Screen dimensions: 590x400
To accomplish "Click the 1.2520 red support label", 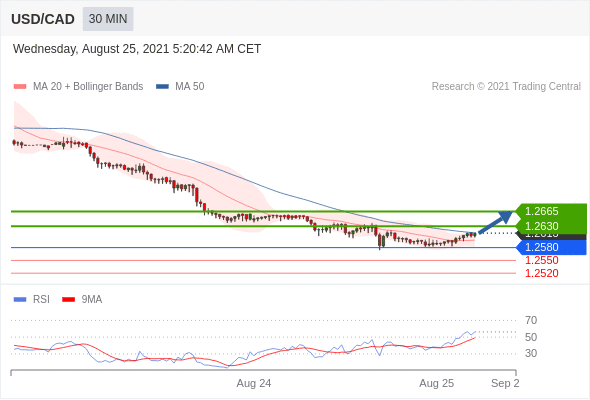I will [541, 273].
